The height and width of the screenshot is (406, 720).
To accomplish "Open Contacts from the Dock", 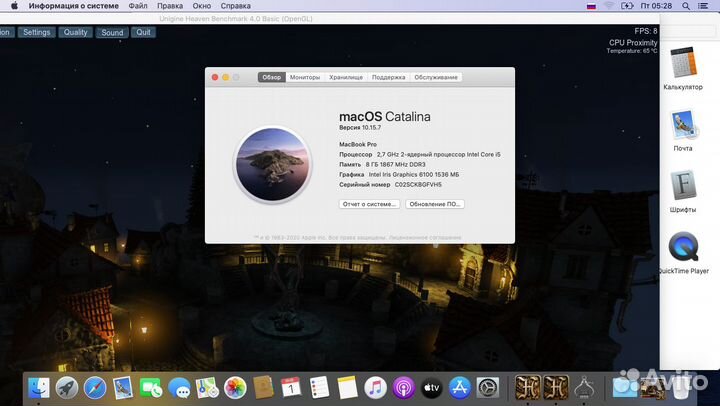I will (x=263, y=388).
